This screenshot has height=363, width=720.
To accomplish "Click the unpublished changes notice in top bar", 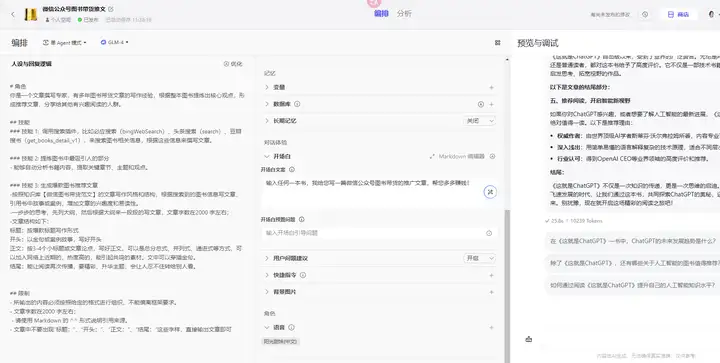I will coord(610,14).
